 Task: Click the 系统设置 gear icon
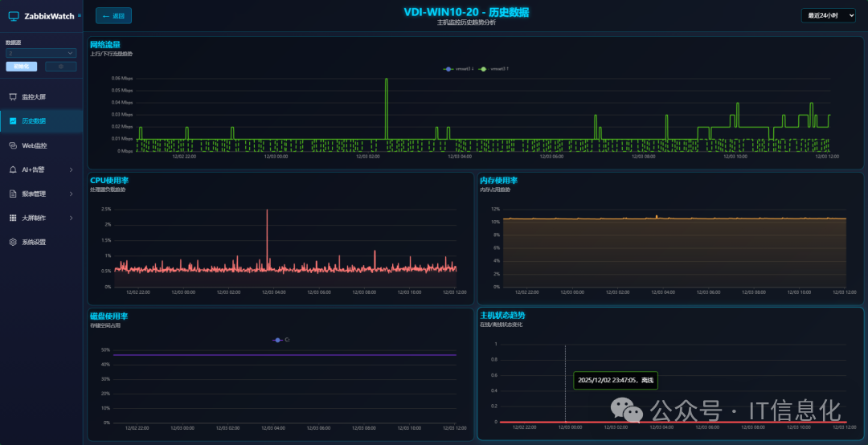(x=13, y=242)
